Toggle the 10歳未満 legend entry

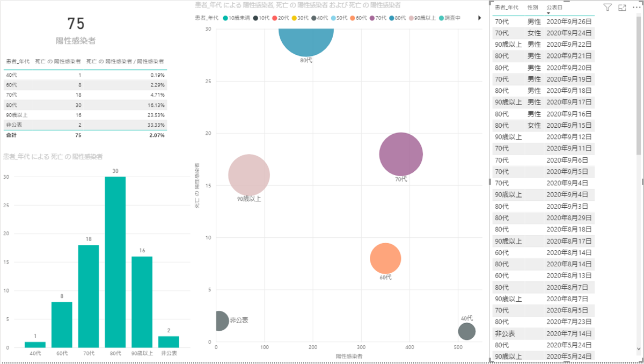236,18
